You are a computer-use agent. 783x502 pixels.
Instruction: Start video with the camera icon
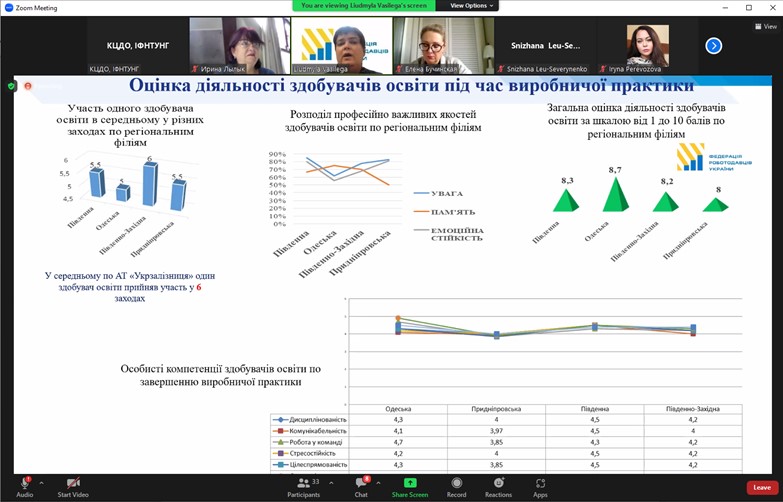[x=73, y=483]
